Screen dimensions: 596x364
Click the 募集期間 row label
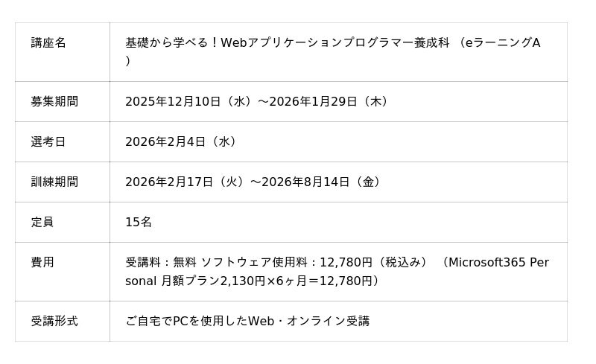point(54,101)
